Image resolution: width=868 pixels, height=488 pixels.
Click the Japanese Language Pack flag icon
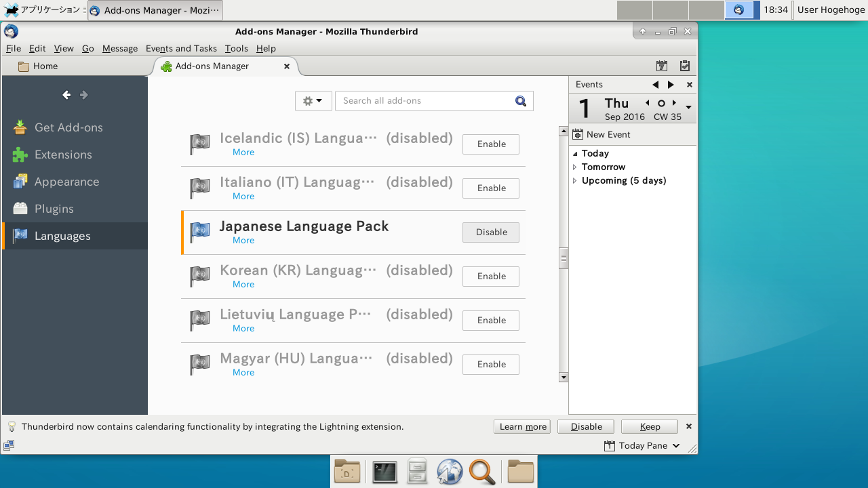click(x=199, y=232)
